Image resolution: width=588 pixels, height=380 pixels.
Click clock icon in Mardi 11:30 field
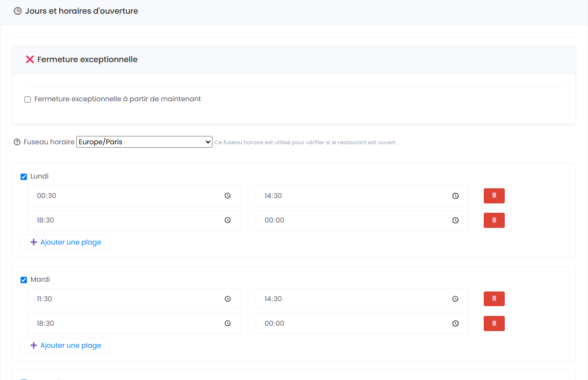[x=228, y=299]
